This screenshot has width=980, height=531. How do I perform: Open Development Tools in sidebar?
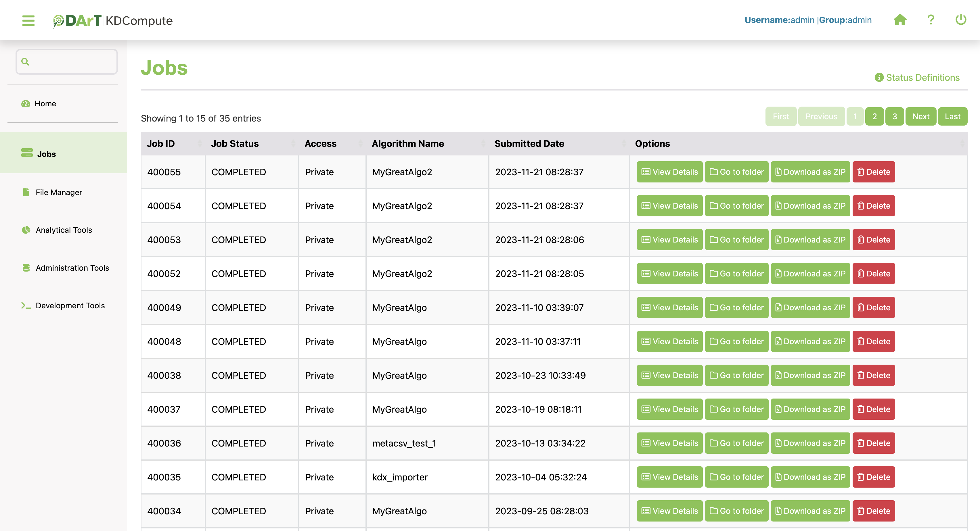coord(70,306)
